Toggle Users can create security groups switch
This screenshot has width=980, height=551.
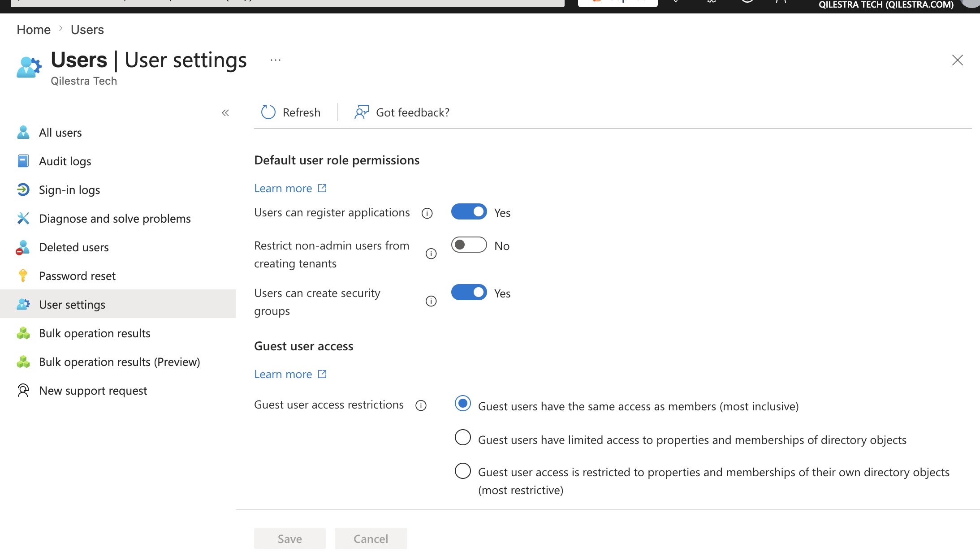tap(469, 292)
